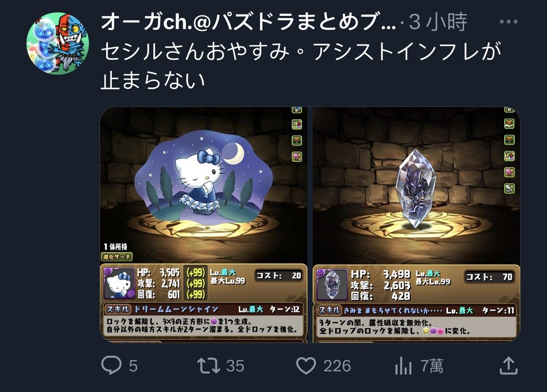Tap the top awakening icon in left image
This screenshot has height=392, width=547.
pyautogui.click(x=296, y=110)
